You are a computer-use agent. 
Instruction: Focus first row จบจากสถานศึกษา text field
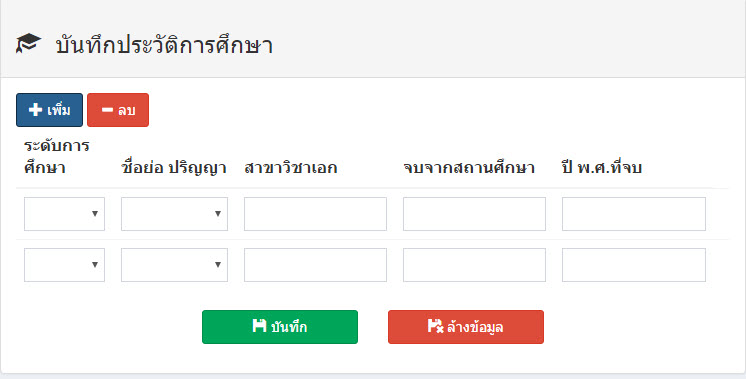474,214
